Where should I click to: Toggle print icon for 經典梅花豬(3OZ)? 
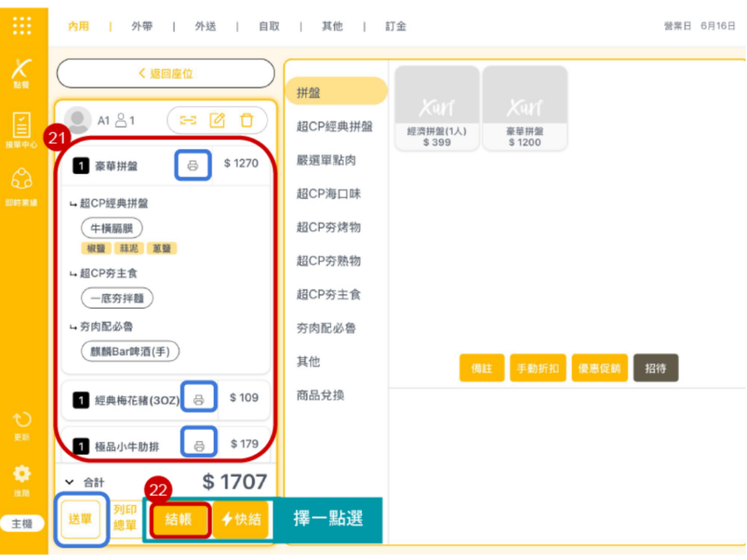pyautogui.click(x=198, y=399)
